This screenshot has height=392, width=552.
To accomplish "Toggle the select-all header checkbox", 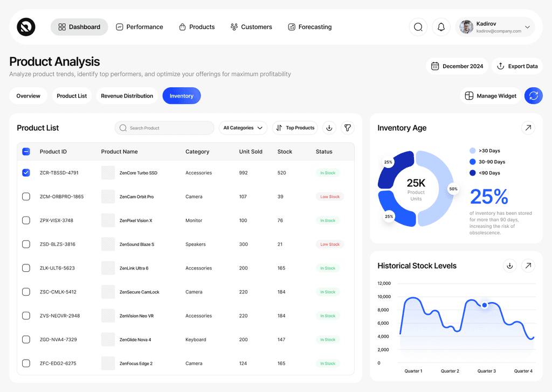I will click(26, 152).
